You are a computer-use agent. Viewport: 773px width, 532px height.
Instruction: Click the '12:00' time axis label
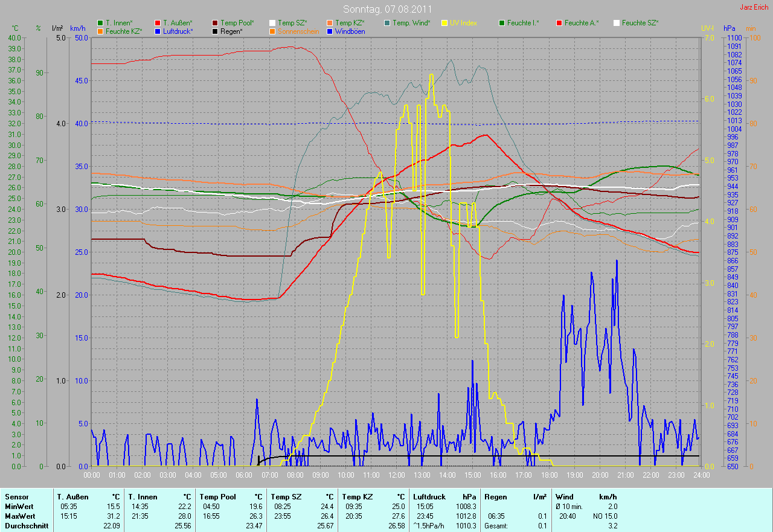click(396, 475)
